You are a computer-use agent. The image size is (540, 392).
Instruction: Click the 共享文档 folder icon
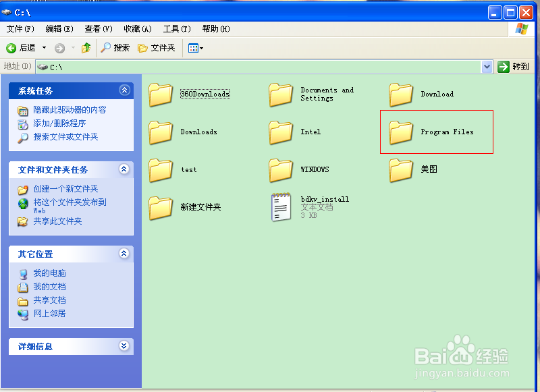pos(23,302)
